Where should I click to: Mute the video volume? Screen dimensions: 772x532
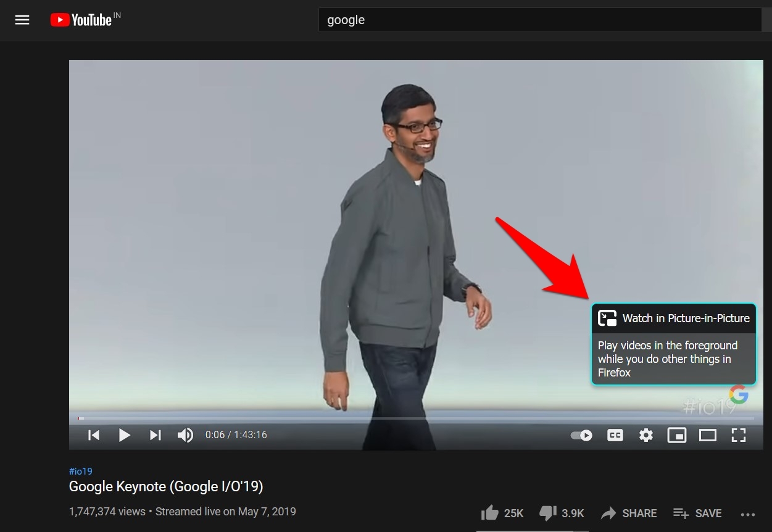pos(185,435)
